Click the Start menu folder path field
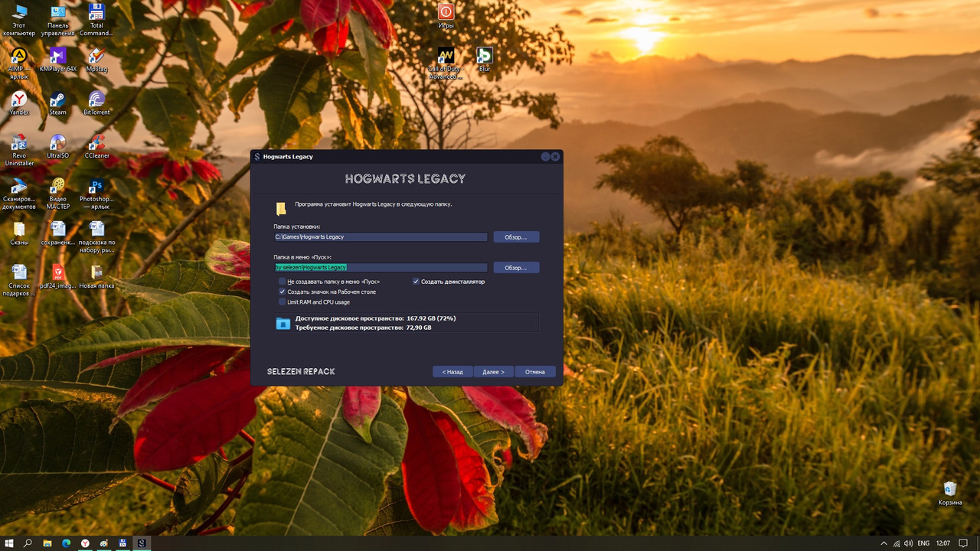 click(381, 267)
